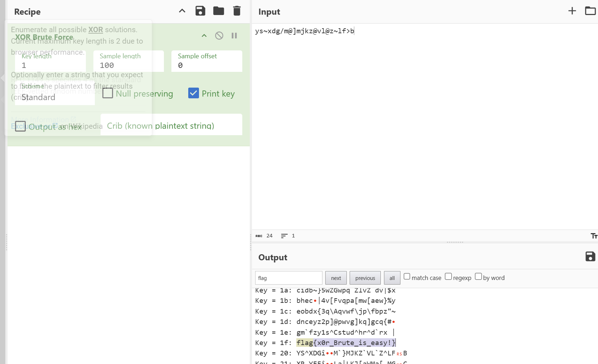Disable the XOR Brute Force operation
Viewport: 598px width, 364px height.
219,35
